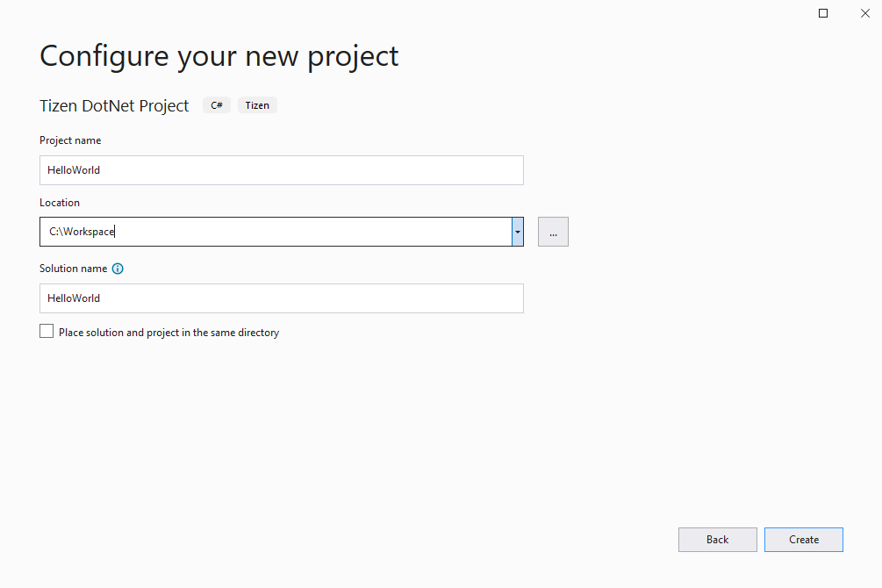Enable Place solution and project in same directory
Image resolution: width=882 pixels, height=588 pixels.
46,331
